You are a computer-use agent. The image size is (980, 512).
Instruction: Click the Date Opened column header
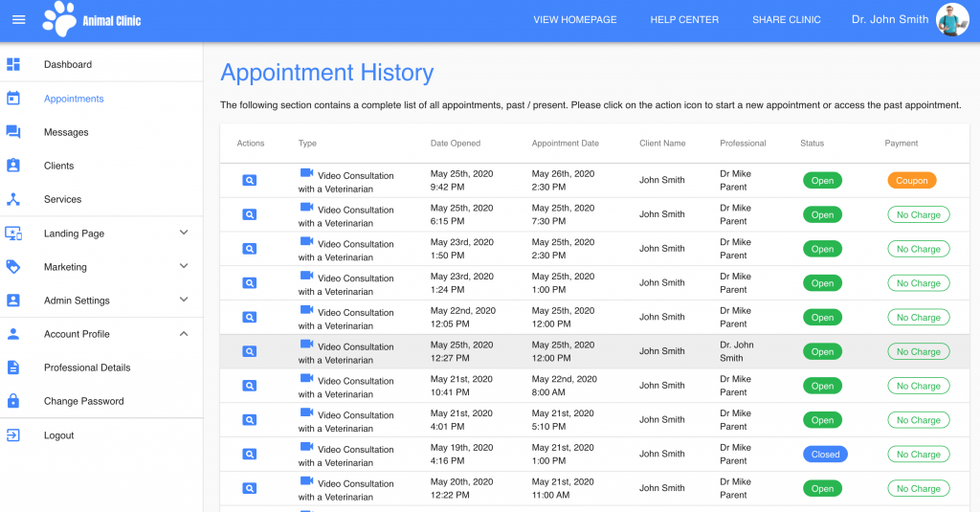point(455,144)
